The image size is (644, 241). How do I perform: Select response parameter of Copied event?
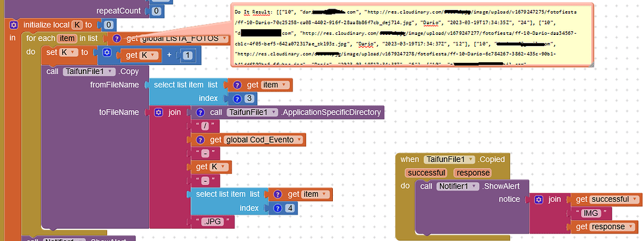coord(472,172)
